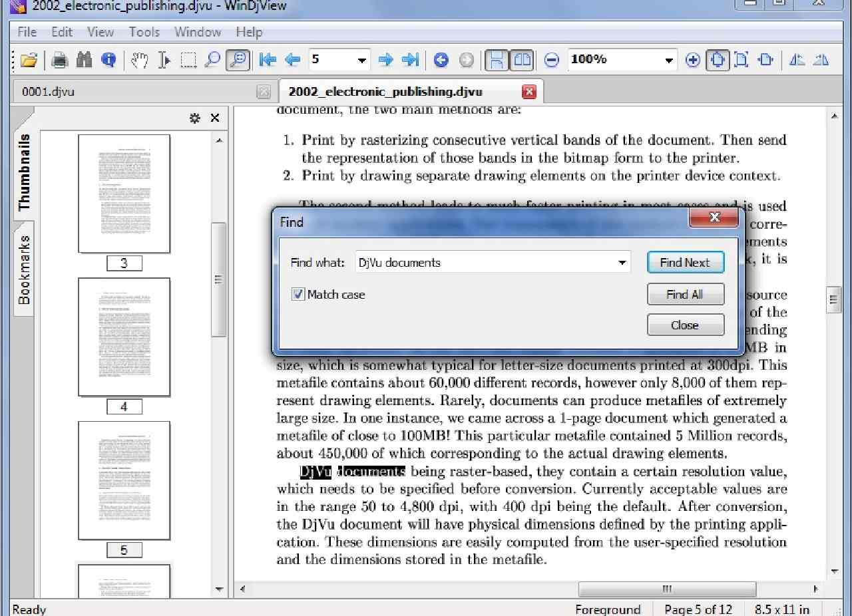Go to the previous page arrow

(x=292, y=60)
